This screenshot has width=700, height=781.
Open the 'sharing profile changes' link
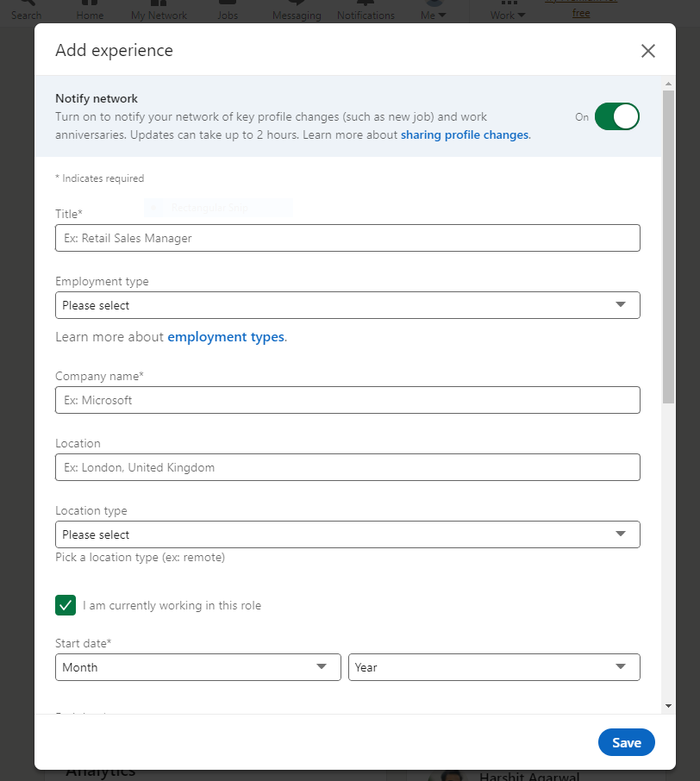[x=465, y=134]
